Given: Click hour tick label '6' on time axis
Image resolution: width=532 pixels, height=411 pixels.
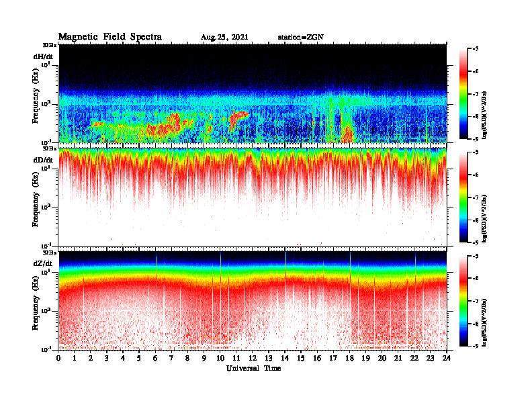Looking at the screenshot, I should pos(155,359).
